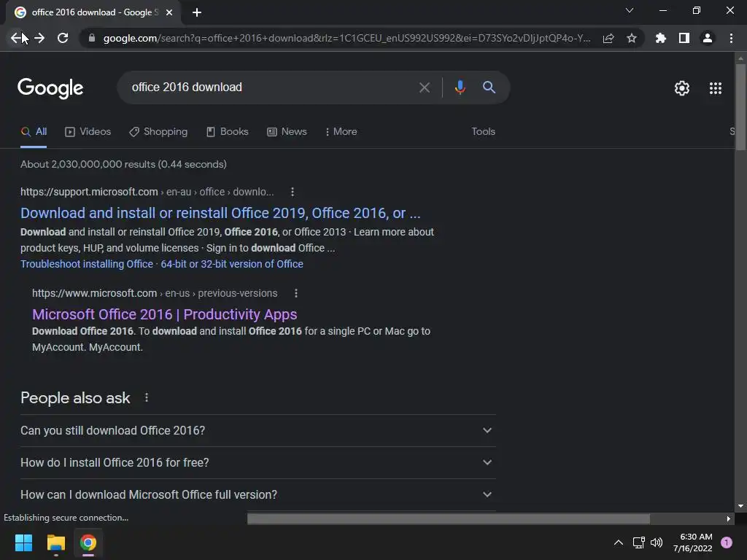The width and height of the screenshot is (747, 560).
Task: Click the www.microsoft.com previous-versions breadcrumb
Action: [x=155, y=293]
